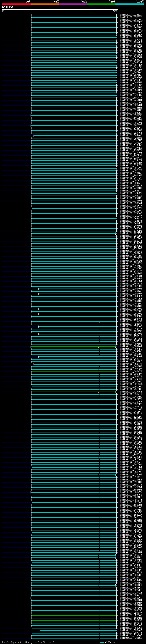Image resolution: width=146 pixels, height=644 pixels.
Task: Select hit label UniRef100_A8YIW2
Action: [131, 344]
